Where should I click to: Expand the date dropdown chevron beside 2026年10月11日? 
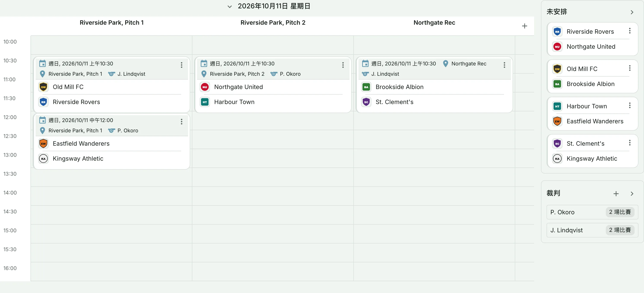229,6
